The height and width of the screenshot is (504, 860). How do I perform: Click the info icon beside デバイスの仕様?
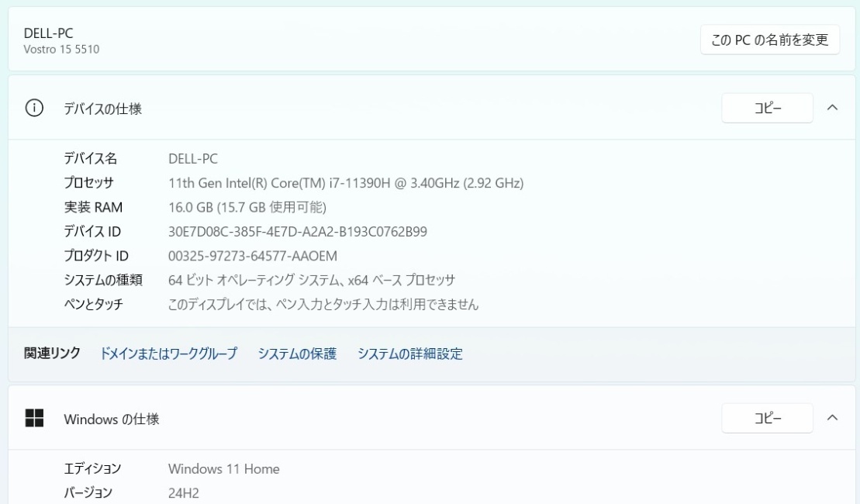tap(34, 108)
